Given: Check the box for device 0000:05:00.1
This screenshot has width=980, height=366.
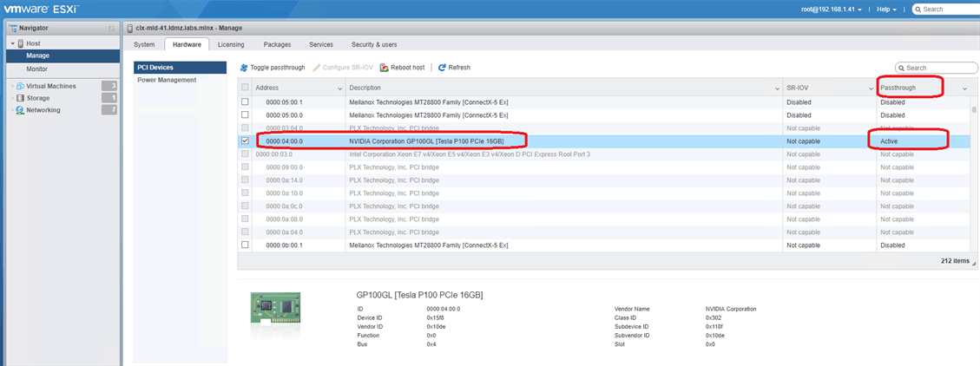Looking at the screenshot, I should pos(245,101).
